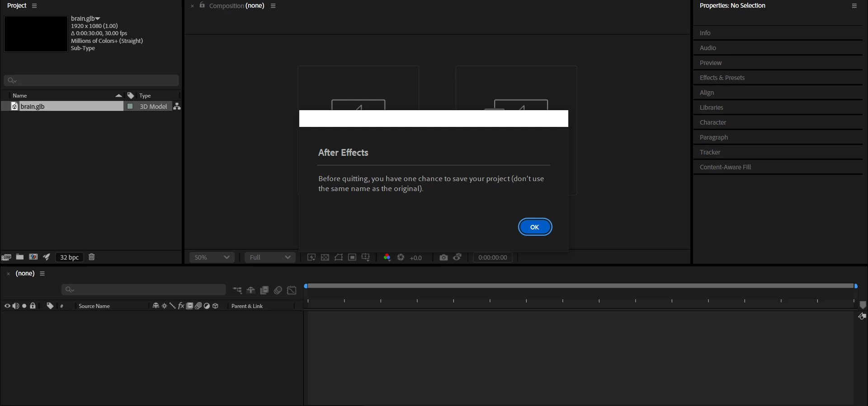Click the Video eye column header
The image size is (868, 406).
[7, 306]
